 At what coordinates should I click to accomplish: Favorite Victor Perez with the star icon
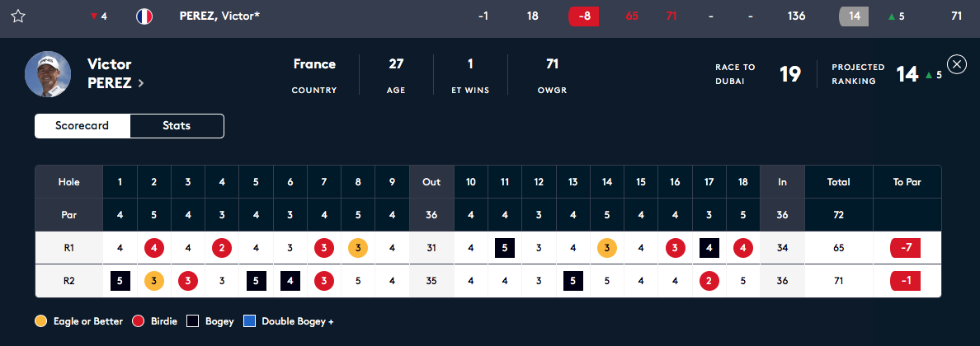(x=18, y=16)
